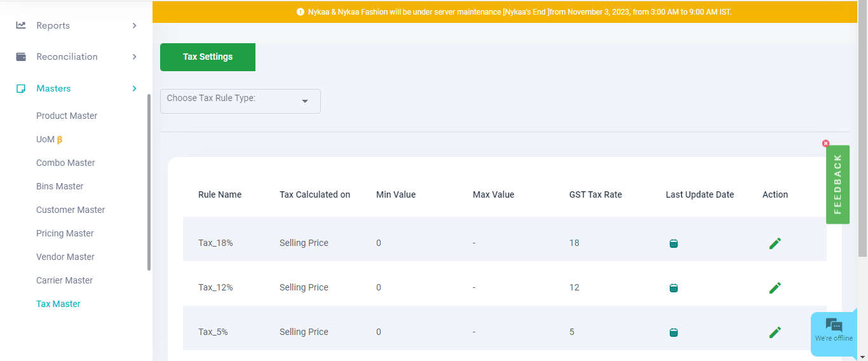Go to Pricing Master
The image size is (868, 361).
[x=65, y=233]
